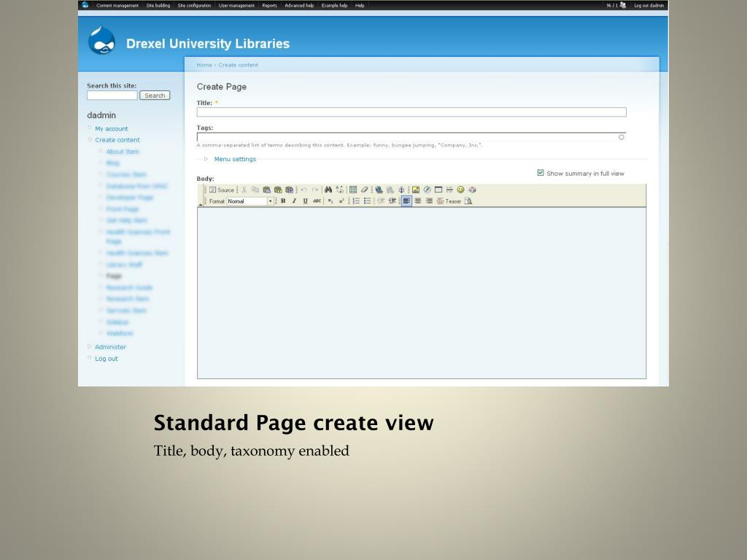The image size is (747, 560).
Task: Open the Format style dropdown
Action: point(250,201)
